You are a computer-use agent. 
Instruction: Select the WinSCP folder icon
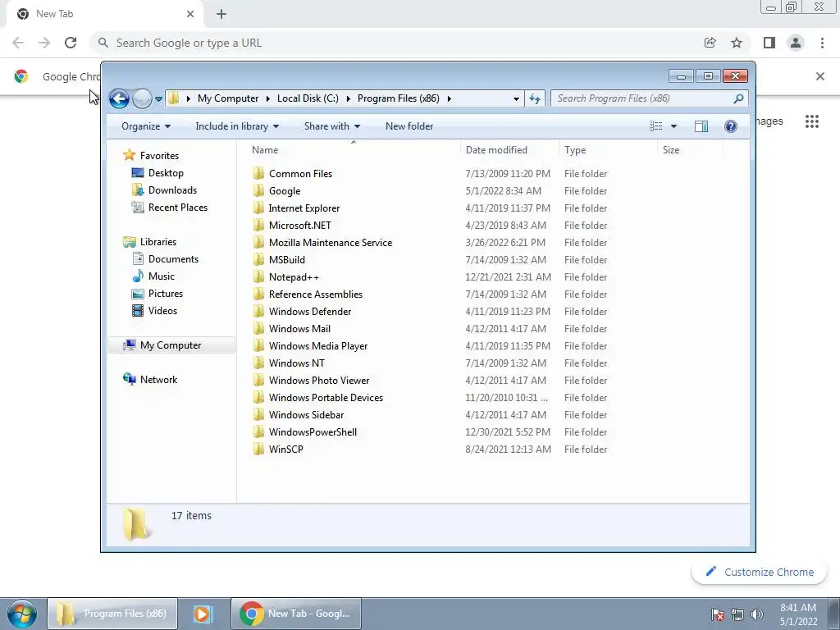tap(258, 450)
